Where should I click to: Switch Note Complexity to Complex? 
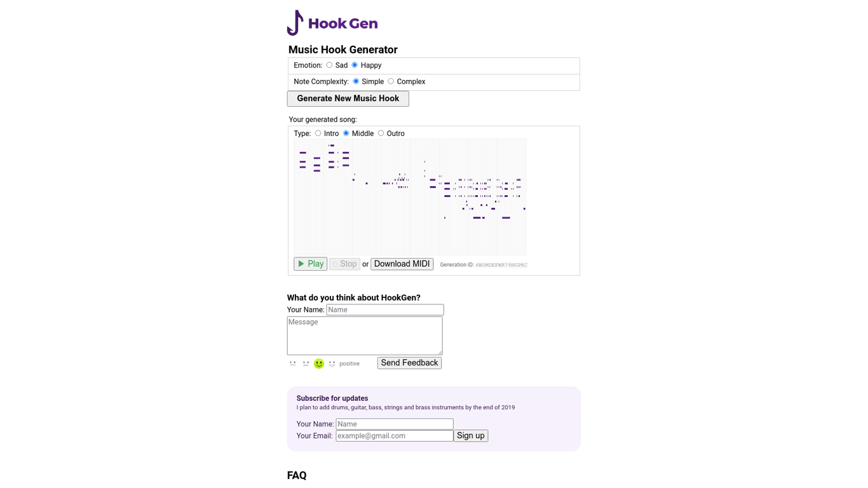[391, 81]
